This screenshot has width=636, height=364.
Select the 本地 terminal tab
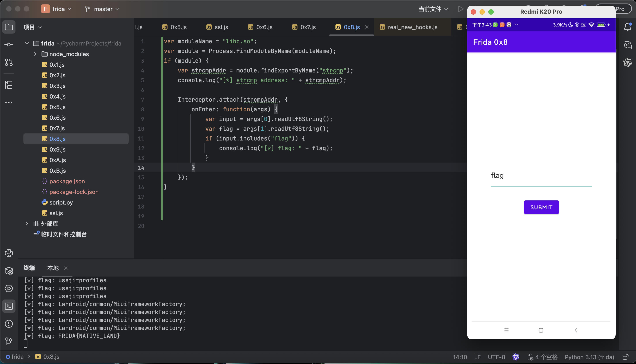coord(53,268)
